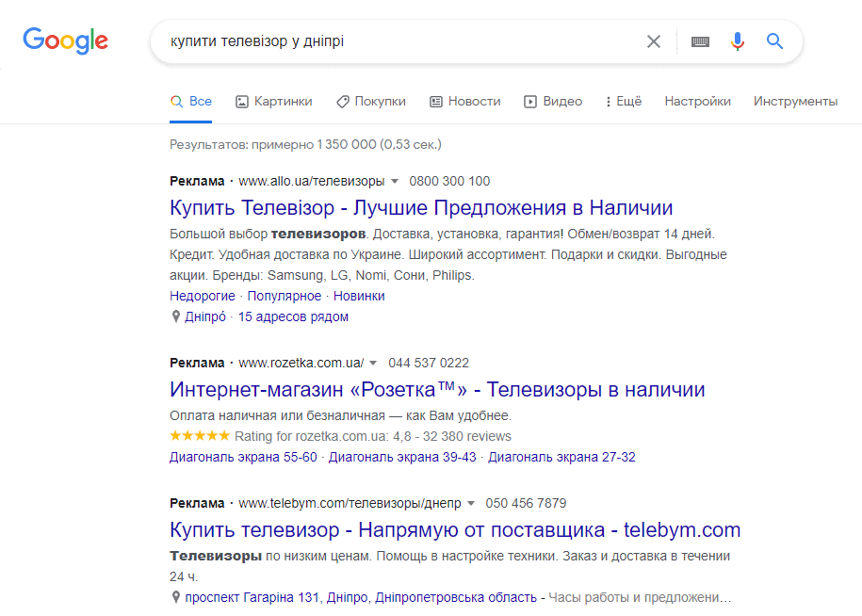The image size is (862, 616).
Task: Click the Дніпро́ location link
Action: pyautogui.click(x=205, y=317)
